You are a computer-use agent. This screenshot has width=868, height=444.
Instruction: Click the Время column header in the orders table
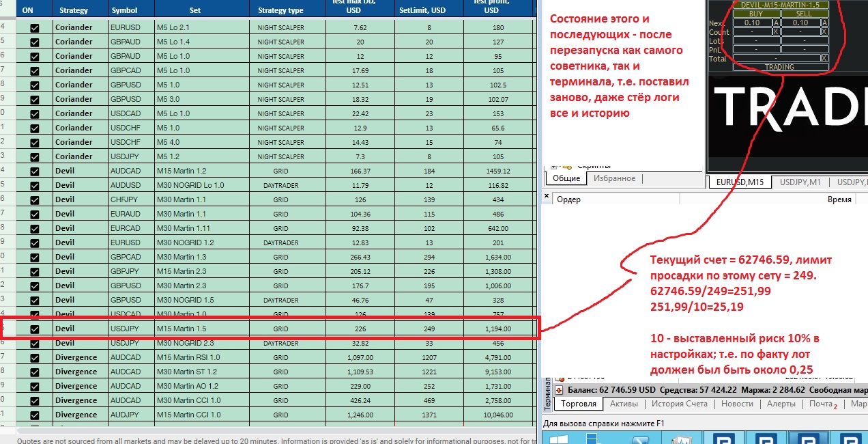point(839,199)
